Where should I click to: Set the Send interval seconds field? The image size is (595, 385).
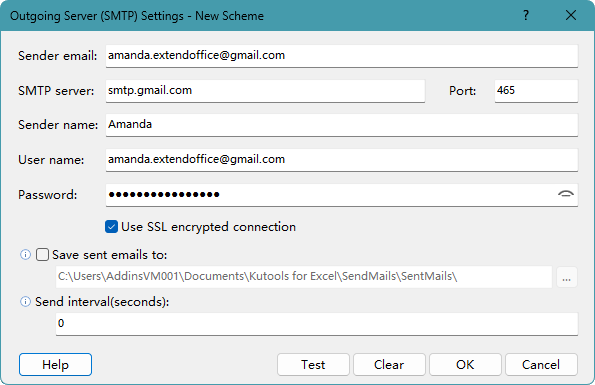coord(317,324)
